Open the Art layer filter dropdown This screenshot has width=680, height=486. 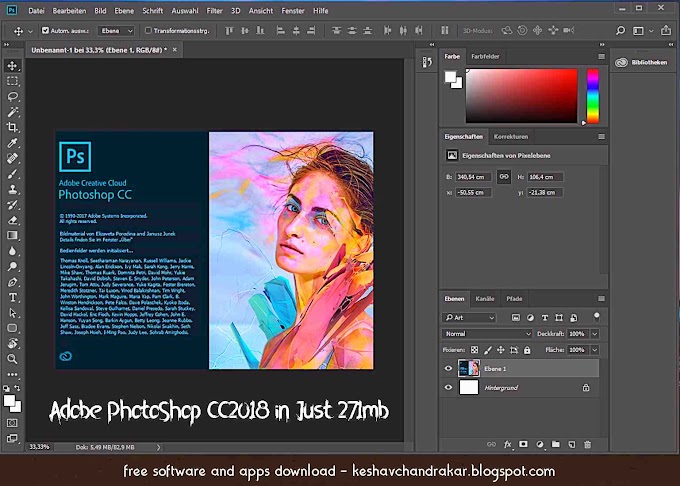(x=469, y=317)
